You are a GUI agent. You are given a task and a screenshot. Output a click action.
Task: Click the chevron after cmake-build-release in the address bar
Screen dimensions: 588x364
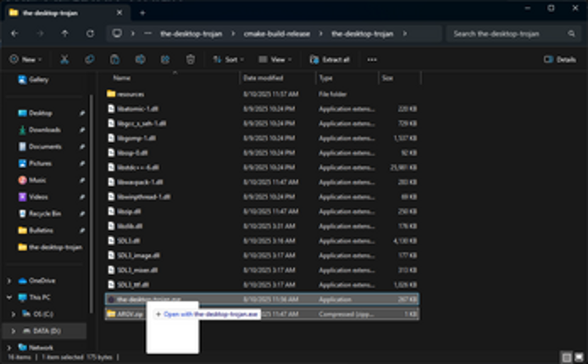[320, 34]
